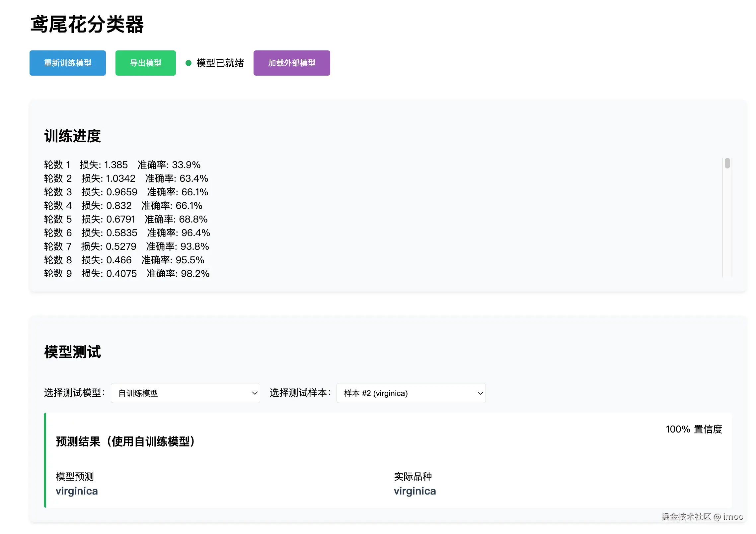756x534 pixels.
Task: Click the 重新训练模型 button
Action: tap(67, 63)
